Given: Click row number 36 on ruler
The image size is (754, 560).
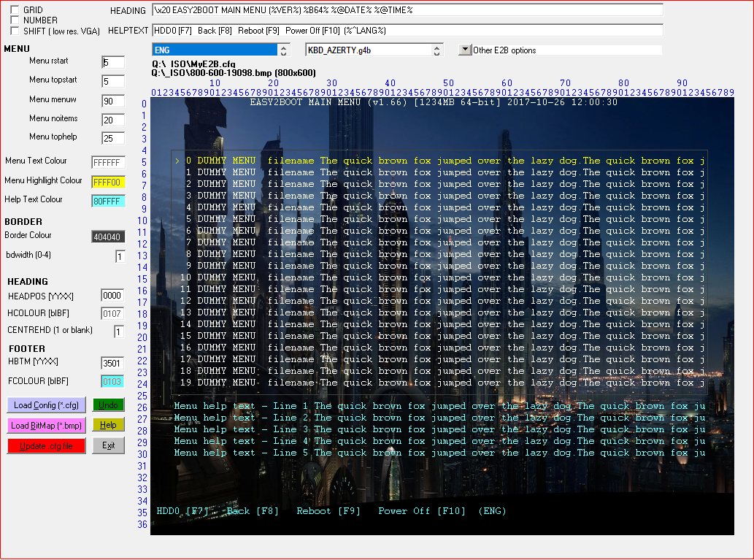Looking at the screenshot, I should point(142,524).
